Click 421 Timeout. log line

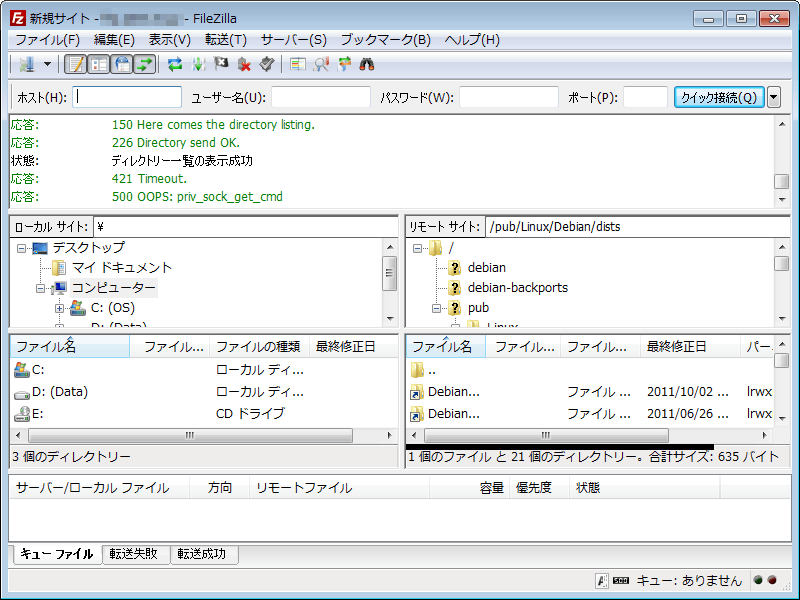pos(149,179)
